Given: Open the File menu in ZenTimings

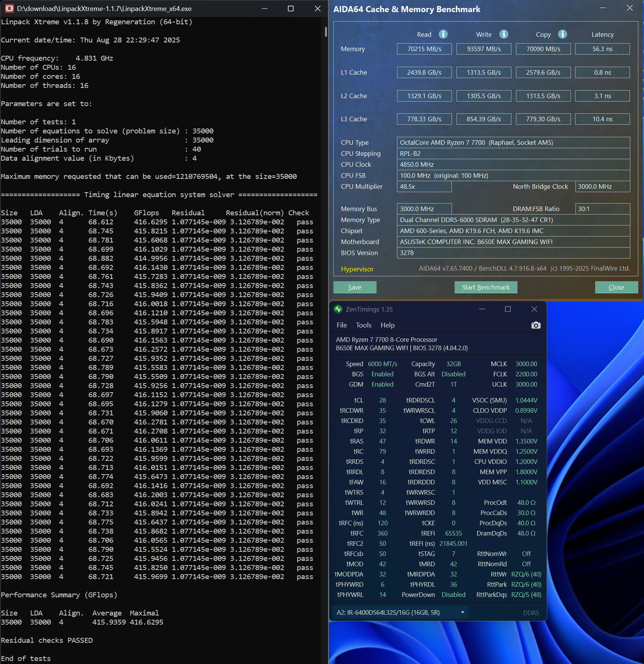Looking at the screenshot, I should [x=341, y=325].
